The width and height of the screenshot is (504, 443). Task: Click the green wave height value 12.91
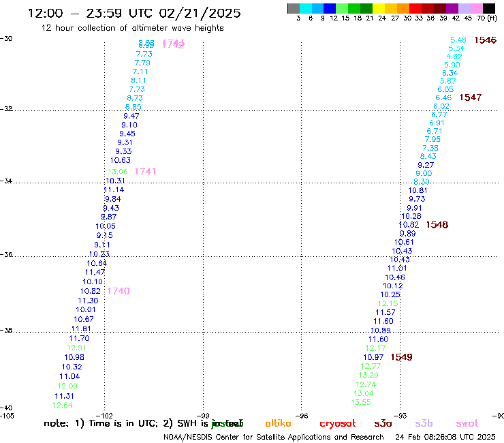76,348
